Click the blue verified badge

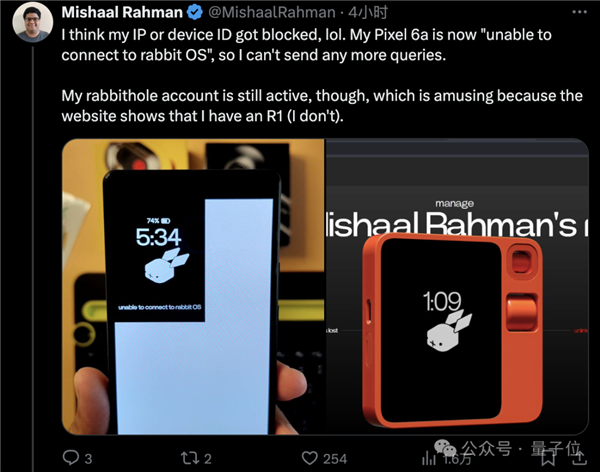point(195,12)
